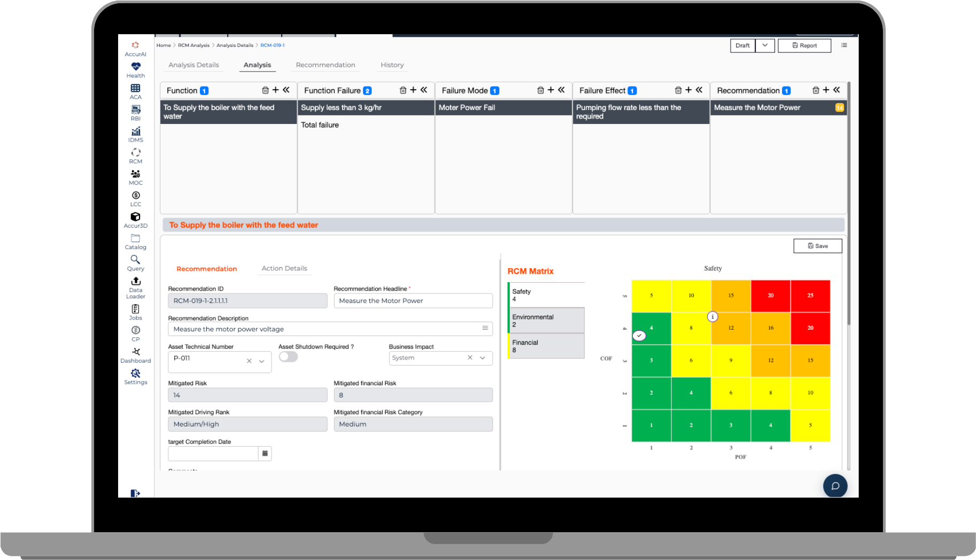
Task: Open the Dashboard in sidebar
Action: tap(135, 355)
